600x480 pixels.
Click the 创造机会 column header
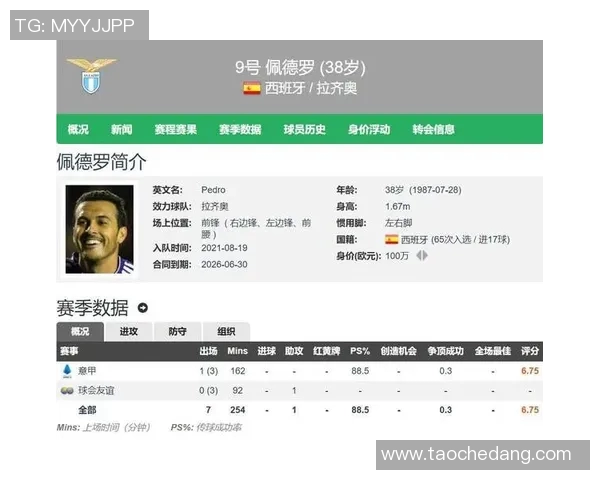398,351
